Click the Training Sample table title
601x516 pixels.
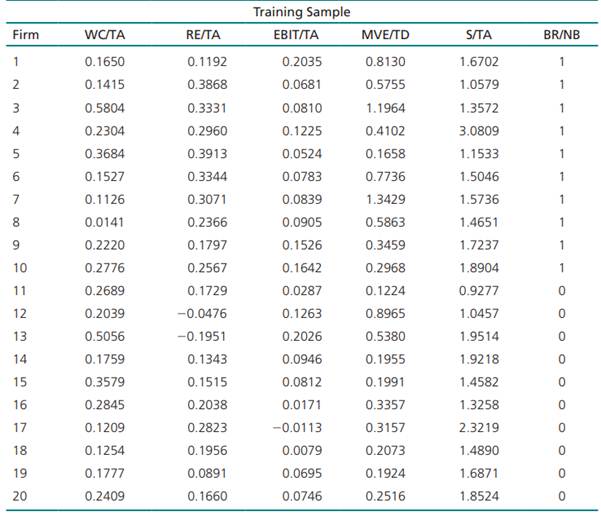click(x=301, y=12)
